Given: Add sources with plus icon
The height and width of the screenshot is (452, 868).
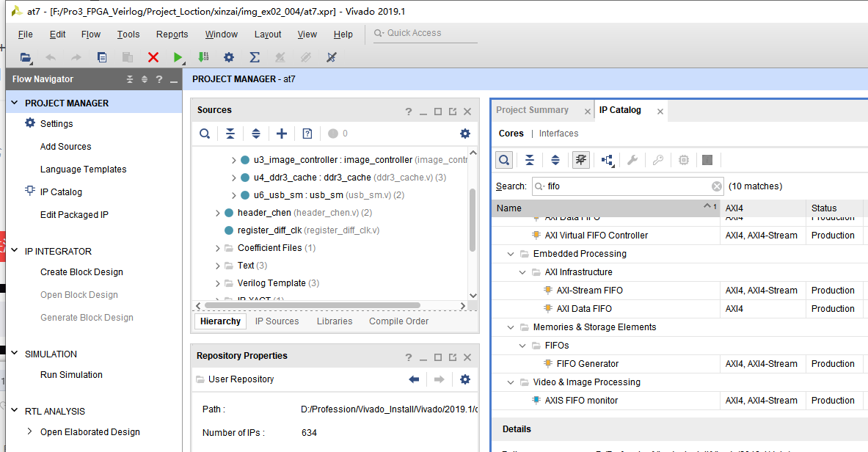Looking at the screenshot, I should (282, 134).
